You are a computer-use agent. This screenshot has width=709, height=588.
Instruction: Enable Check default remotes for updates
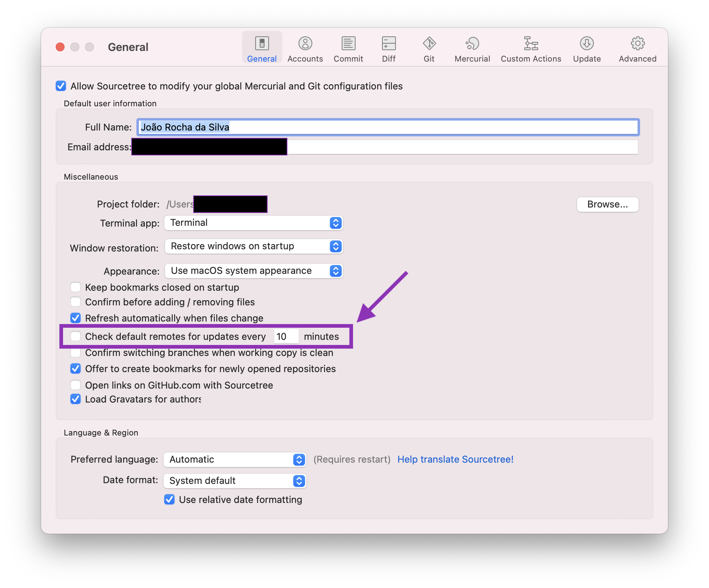click(76, 336)
